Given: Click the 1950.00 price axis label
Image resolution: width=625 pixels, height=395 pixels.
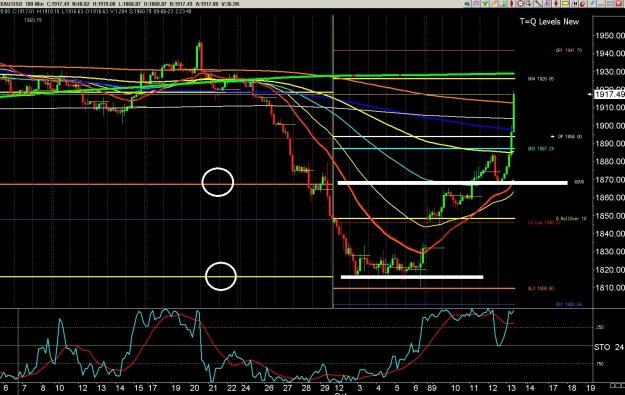Looking at the screenshot, I should click(x=610, y=36).
